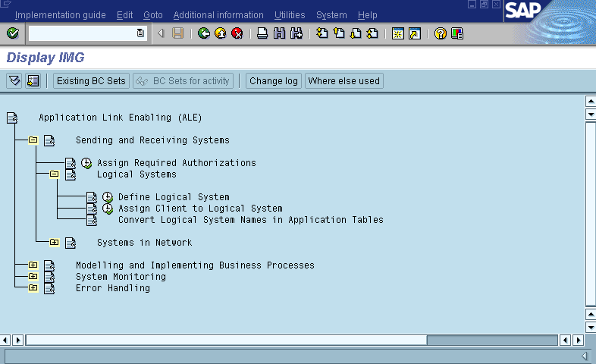Select Application Link Enabling (ALE) text
The image size is (596, 364).
coord(120,118)
